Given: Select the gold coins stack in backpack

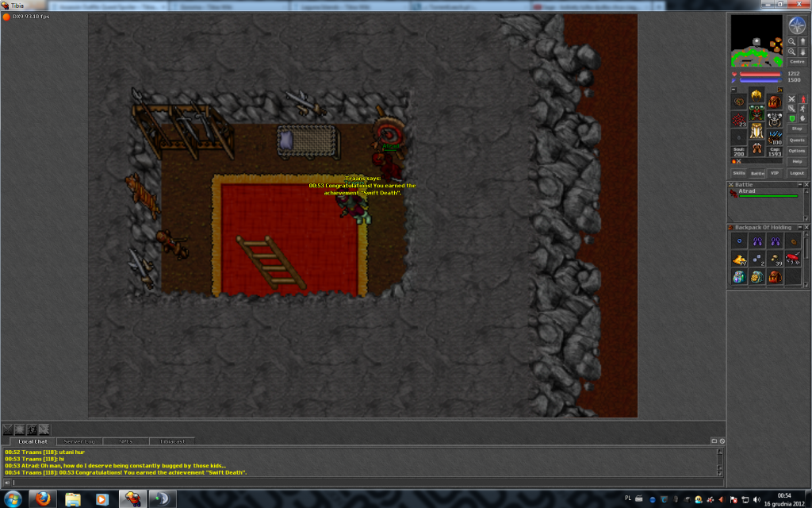Looking at the screenshot, I should click(x=740, y=259).
